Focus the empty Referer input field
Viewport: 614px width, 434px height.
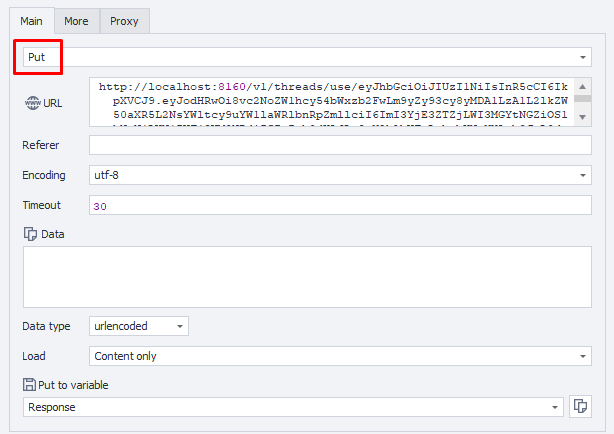(340, 145)
